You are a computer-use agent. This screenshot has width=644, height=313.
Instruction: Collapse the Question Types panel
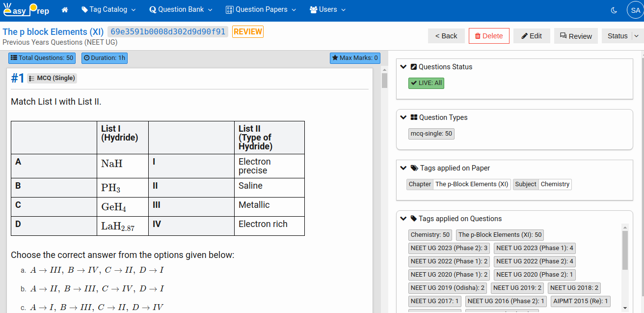click(403, 117)
